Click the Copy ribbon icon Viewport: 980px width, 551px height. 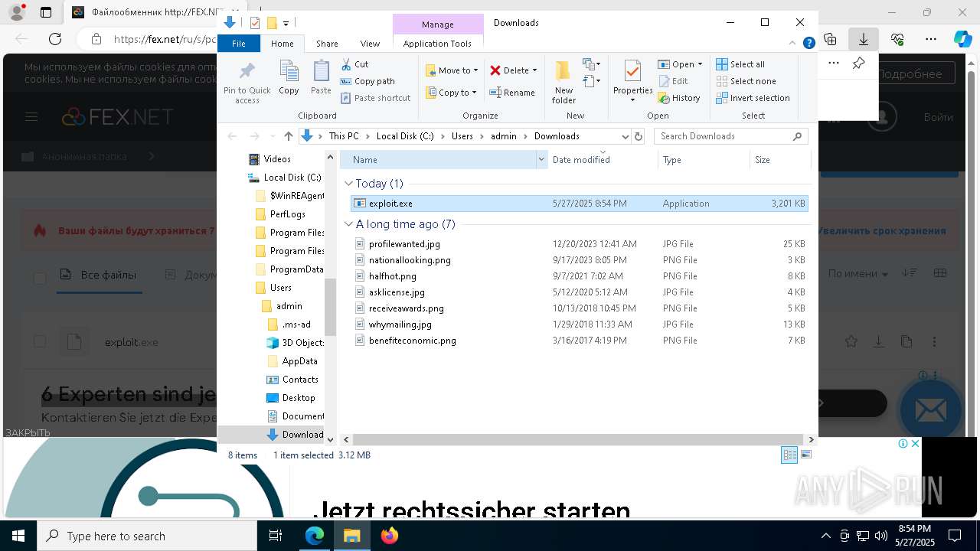(289, 78)
